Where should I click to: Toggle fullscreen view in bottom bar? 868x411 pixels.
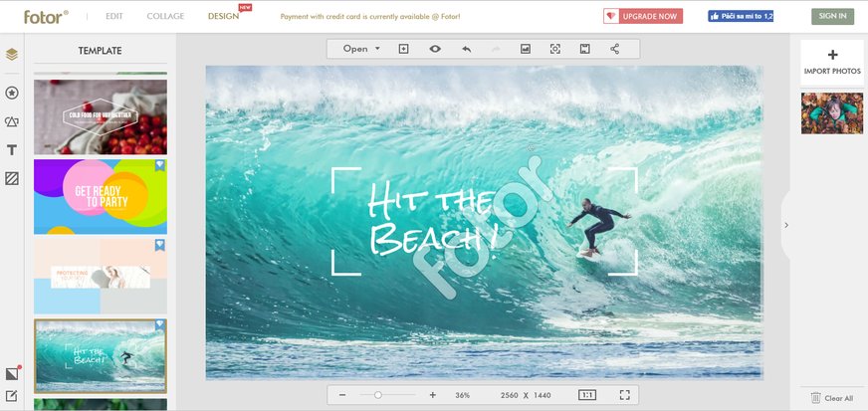(624, 395)
